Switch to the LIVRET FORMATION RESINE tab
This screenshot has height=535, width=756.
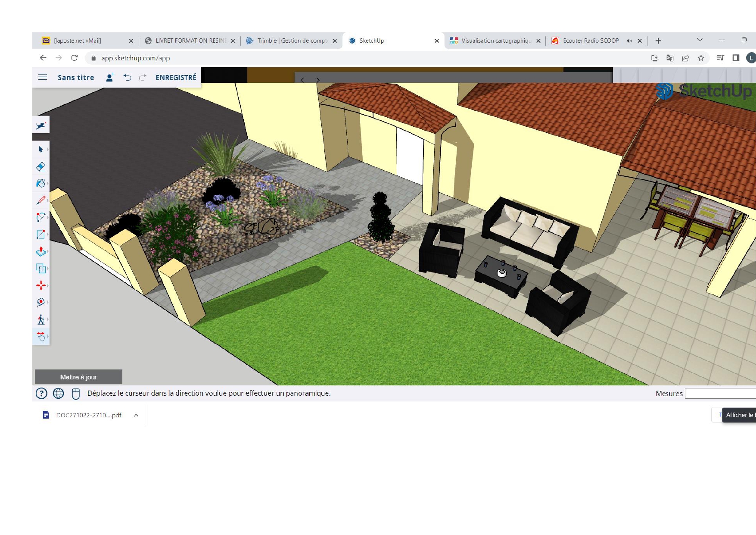[x=190, y=41]
